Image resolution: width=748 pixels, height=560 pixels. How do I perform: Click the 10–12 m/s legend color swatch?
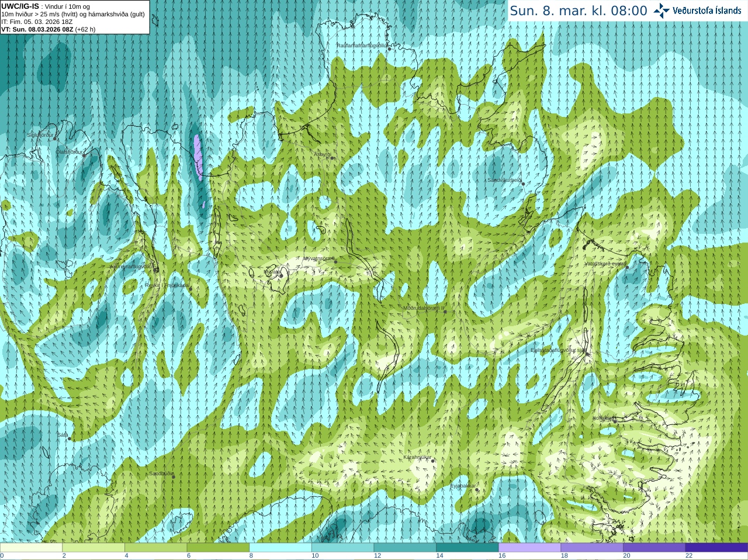click(x=343, y=548)
